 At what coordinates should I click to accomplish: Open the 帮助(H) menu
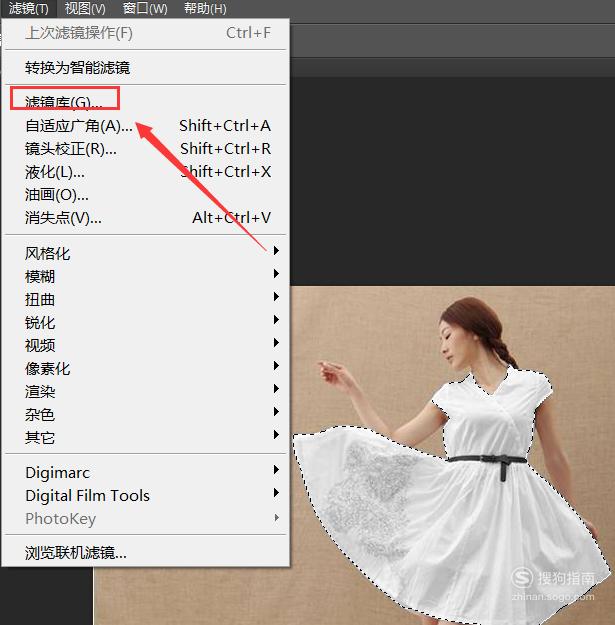205,8
